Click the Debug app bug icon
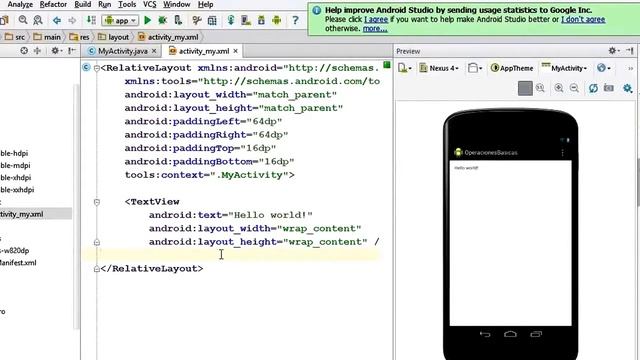The image size is (640, 360). [x=162, y=20]
